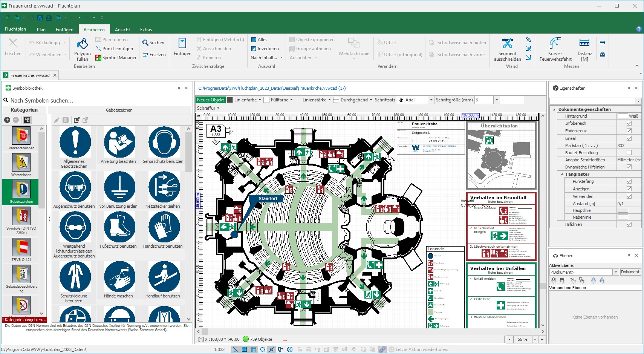Viewport: 644px width, 354px height.
Task: Open the Aktive Ebene dropdown
Action: coord(616,272)
